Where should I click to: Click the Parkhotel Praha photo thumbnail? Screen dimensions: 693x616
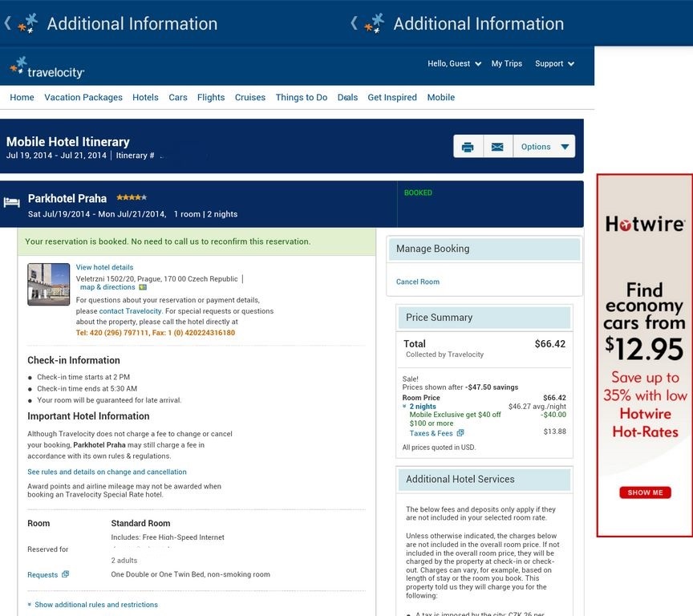[x=49, y=284]
